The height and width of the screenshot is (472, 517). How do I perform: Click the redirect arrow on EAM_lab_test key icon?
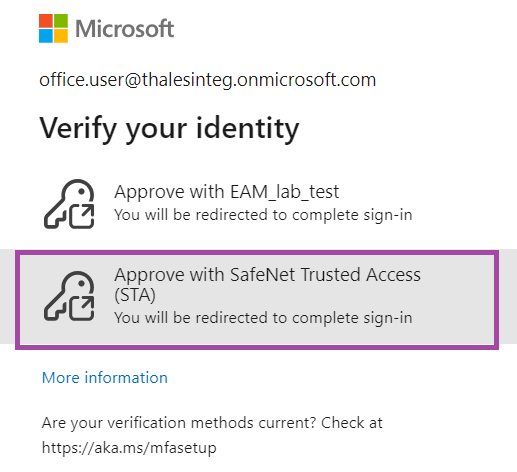click(x=82, y=217)
